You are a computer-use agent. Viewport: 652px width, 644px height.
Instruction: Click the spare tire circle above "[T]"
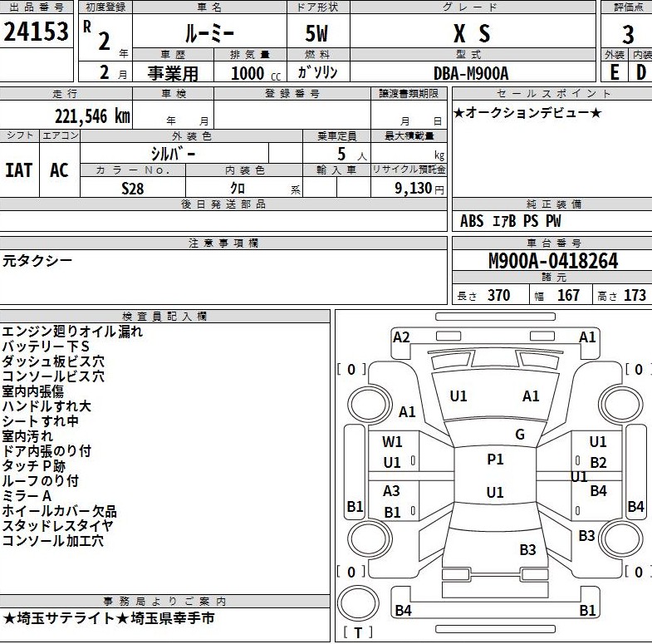click(358, 603)
